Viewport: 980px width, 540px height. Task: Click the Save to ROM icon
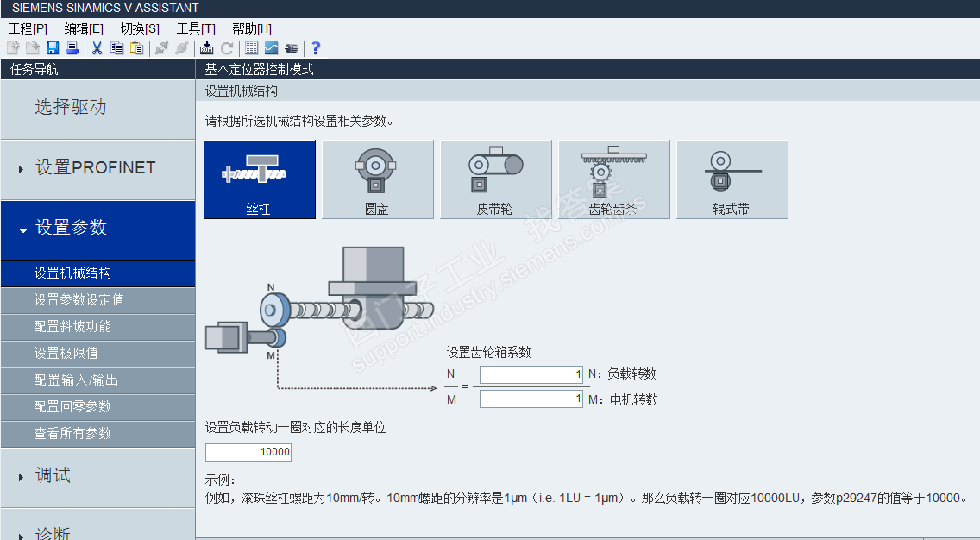pyautogui.click(x=207, y=48)
